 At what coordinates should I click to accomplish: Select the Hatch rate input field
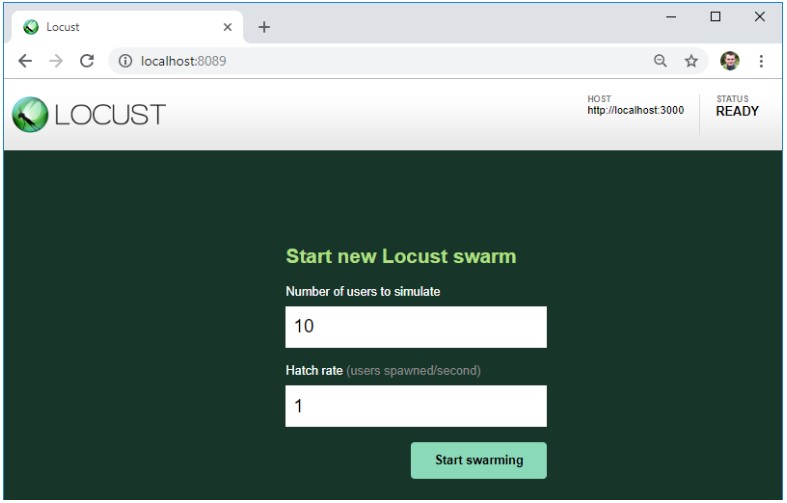coord(415,406)
